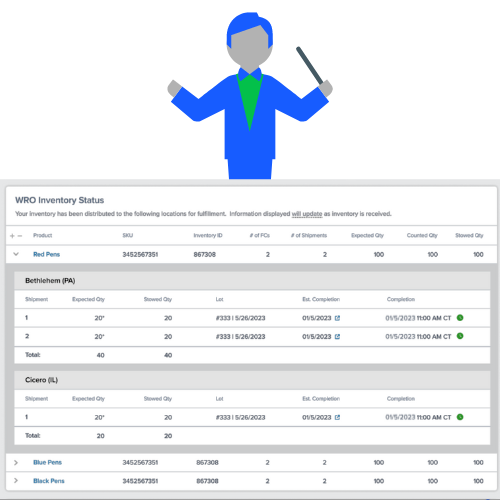Click the collapse all minus icon
The height and width of the screenshot is (500, 500).
(20, 236)
